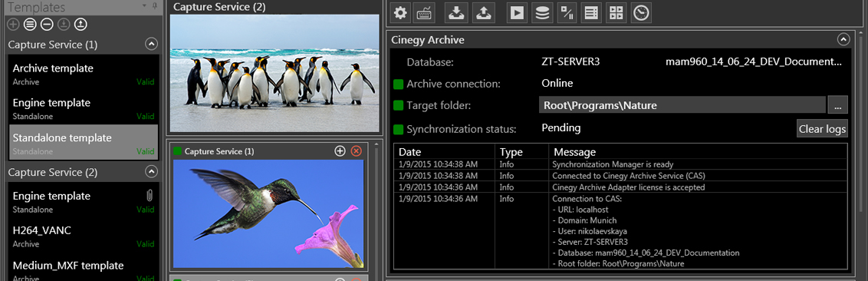Select Engine template under Capture Service (2)
This screenshot has width=868, height=281.
click(x=84, y=201)
